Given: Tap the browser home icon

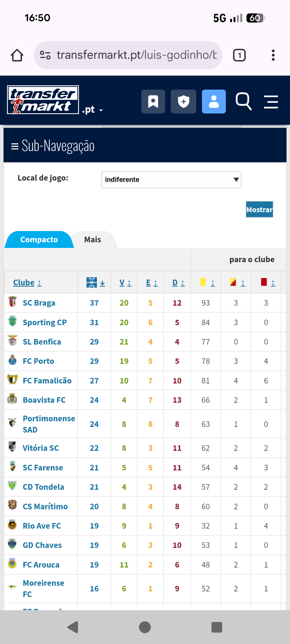Looking at the screenshot, I should click(17, 55).
